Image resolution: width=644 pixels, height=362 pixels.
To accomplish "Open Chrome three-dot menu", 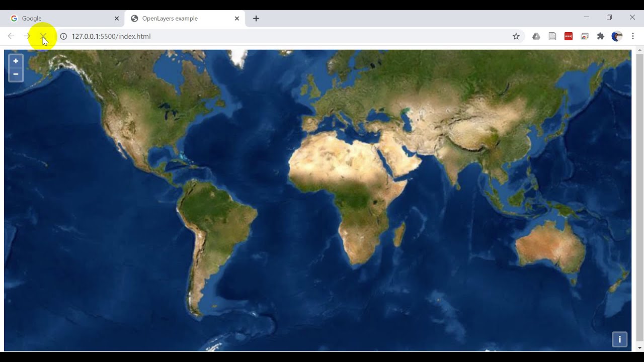I will point(633,36).
